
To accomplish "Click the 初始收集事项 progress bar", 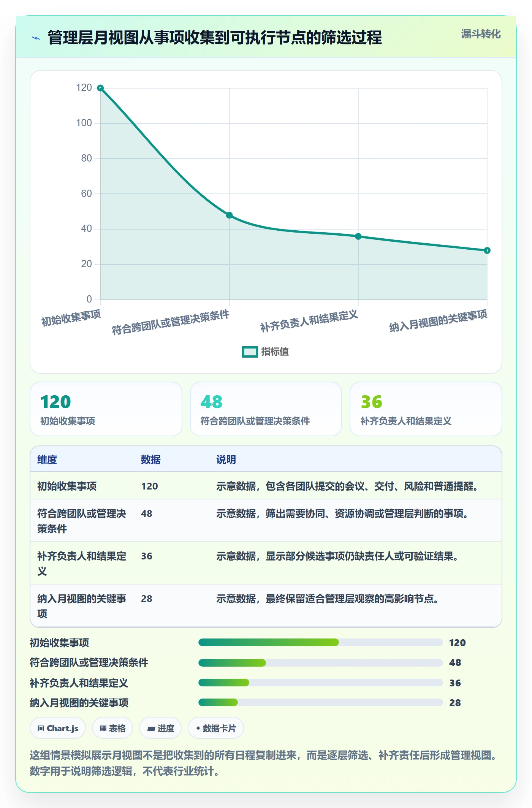I will (x=320, y=642).
